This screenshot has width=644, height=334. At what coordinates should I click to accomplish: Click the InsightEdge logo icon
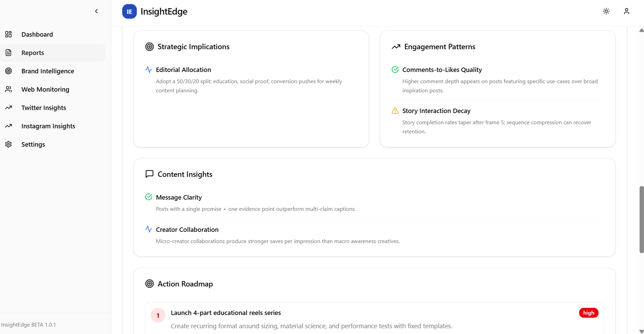(129, 11)
